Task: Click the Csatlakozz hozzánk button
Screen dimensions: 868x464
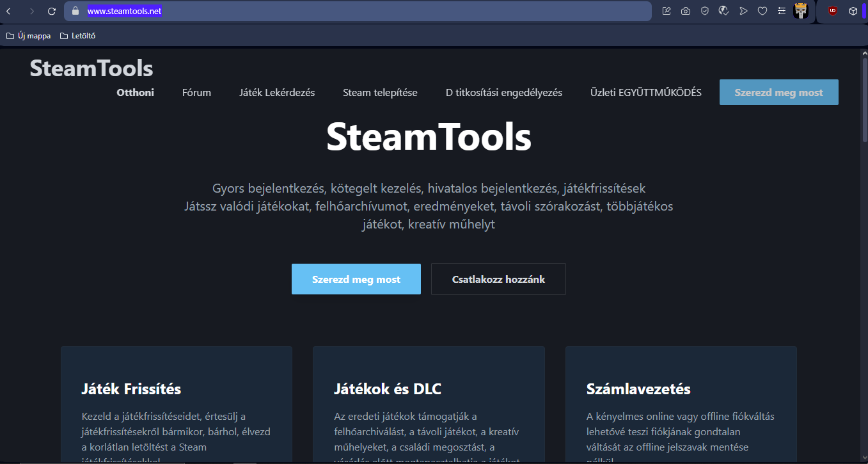Action: 498,279
